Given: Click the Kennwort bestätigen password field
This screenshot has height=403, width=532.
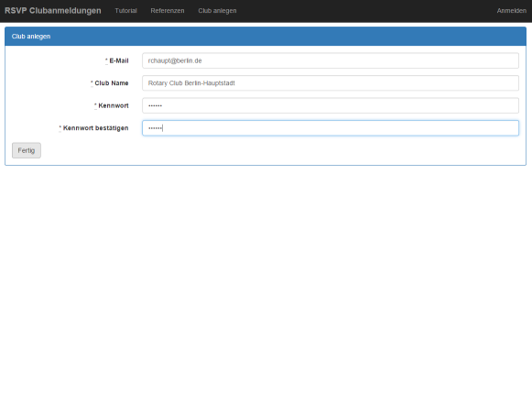Looking at the screenshot, I should pos(331,128).
